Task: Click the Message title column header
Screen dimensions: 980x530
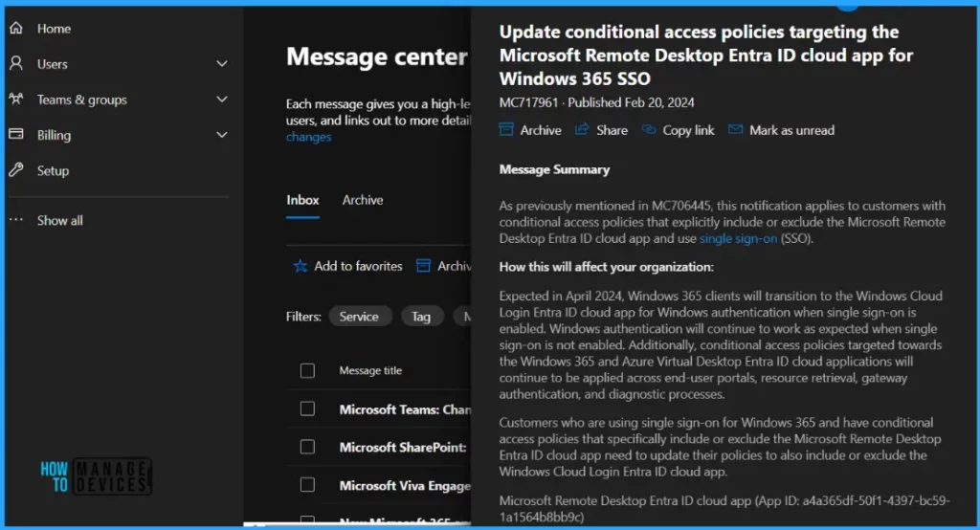Action: [370, 370]
